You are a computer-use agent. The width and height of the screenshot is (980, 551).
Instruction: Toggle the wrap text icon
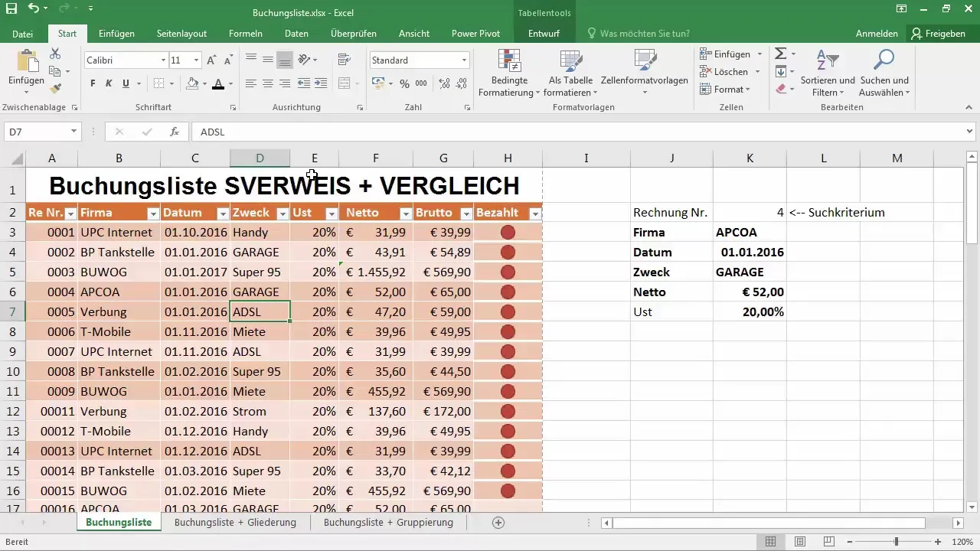tap(344, 59)
